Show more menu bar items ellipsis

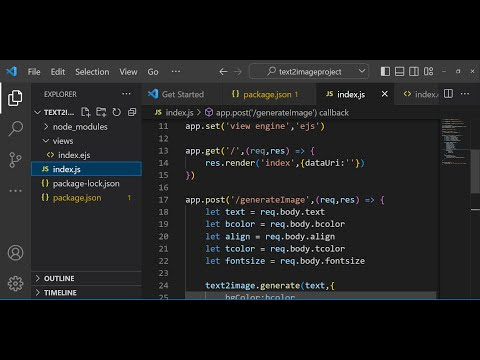coord(176,71)
